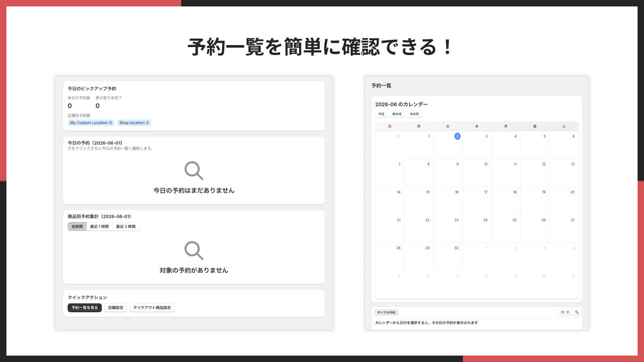The image size is (644, 362).
Task: Go to 次の月 in calendar
Action: pos(414,114)
